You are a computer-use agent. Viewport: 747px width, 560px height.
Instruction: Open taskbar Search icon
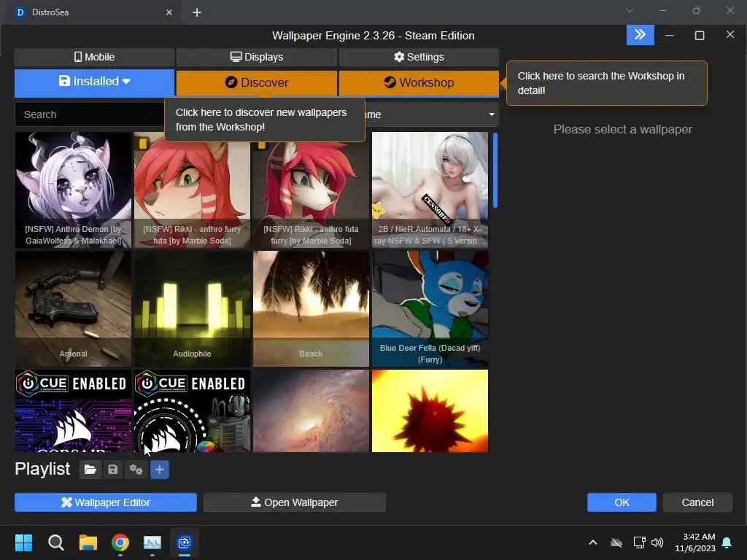pyautogui.click(x=55, y=542)
